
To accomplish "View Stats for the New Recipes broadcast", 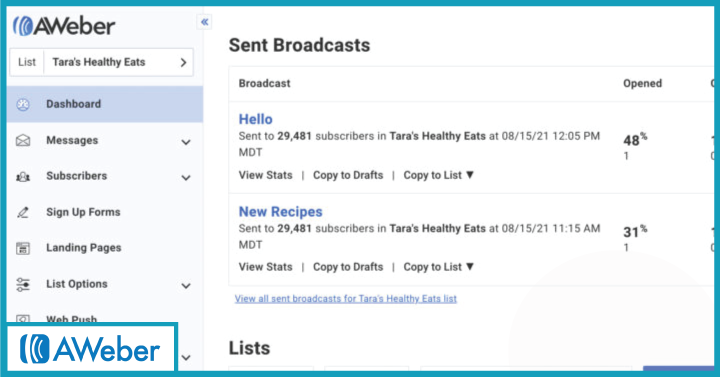I will [x=265, y=267].
